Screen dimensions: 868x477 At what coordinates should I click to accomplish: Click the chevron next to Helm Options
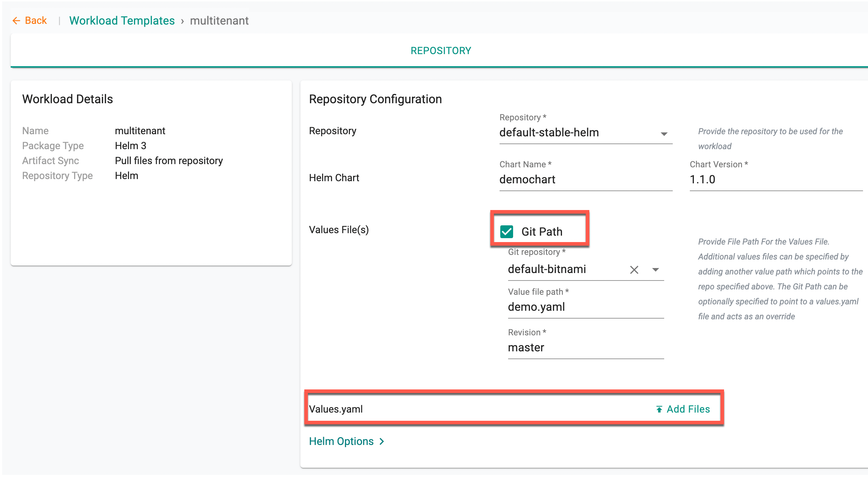[x=382, y=441]
